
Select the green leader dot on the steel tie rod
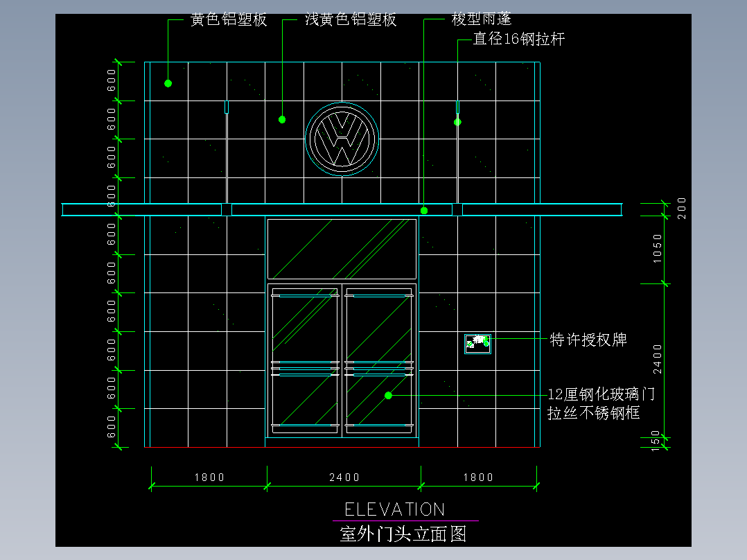pyautogui.click(x=457, y=122)
